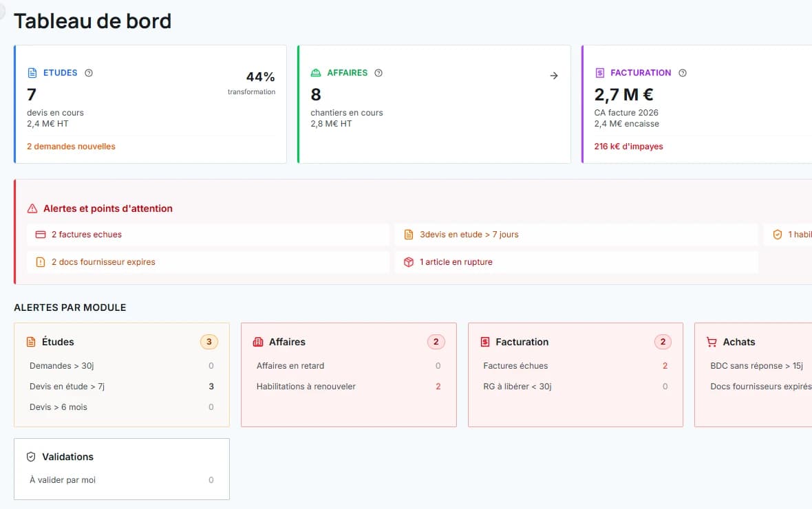812x509 pixels.
Task: Select the Devis > 6 mois row
Action: 122,407
